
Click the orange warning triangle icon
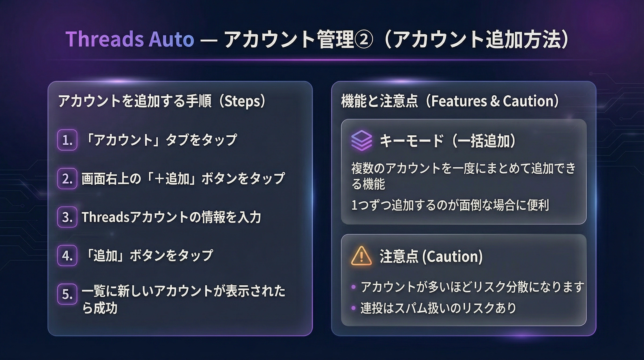[361, 256]
